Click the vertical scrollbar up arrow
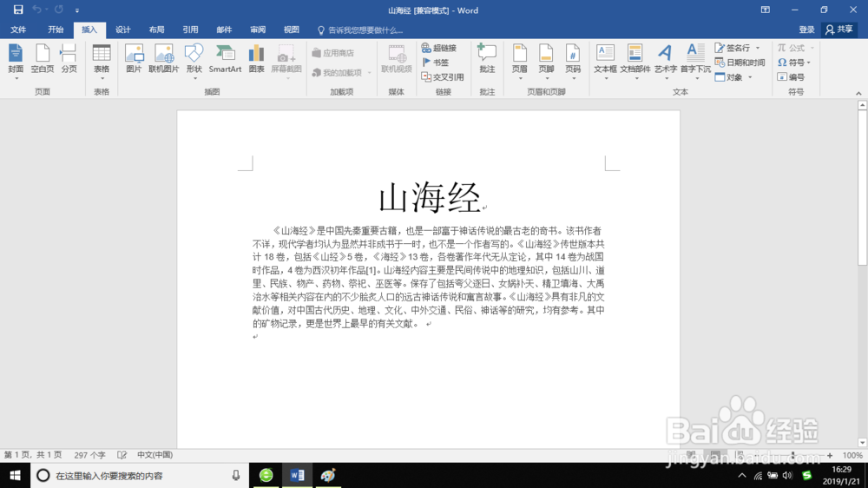The height and width of the screenshot is (488, 868). (x=862, y=105)
